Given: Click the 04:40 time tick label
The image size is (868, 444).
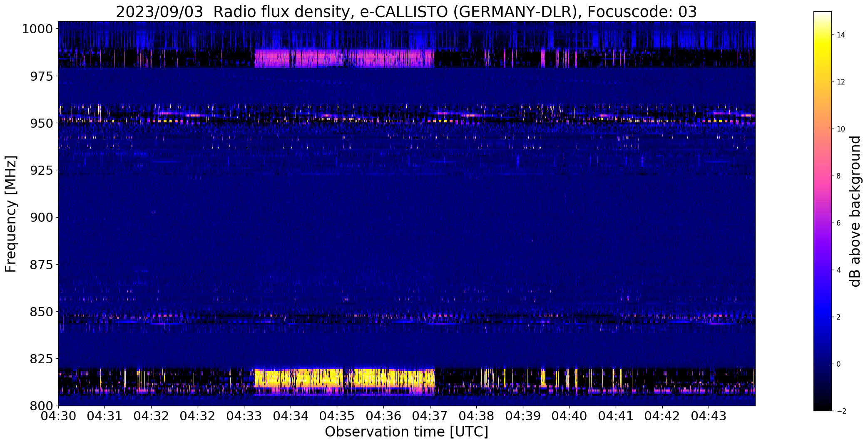Looking at the screenshot, I should 570,416.
